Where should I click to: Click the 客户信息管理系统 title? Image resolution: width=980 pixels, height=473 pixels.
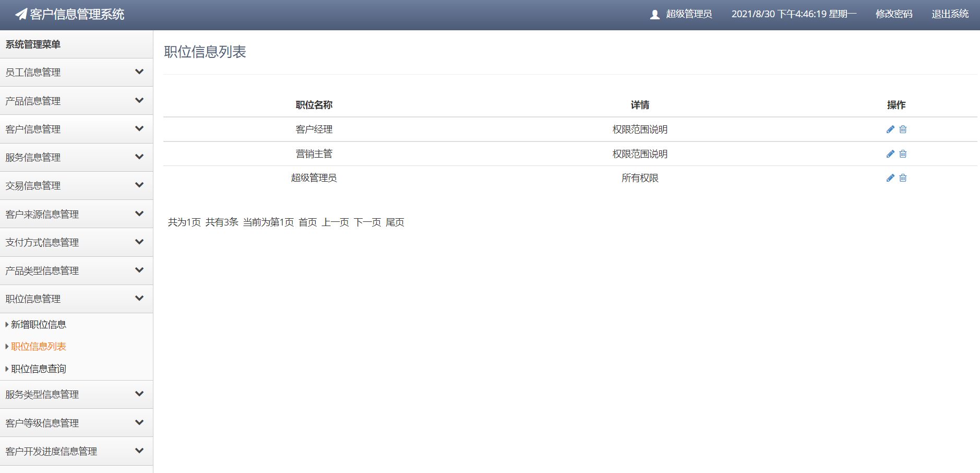(x=77, y=14)
